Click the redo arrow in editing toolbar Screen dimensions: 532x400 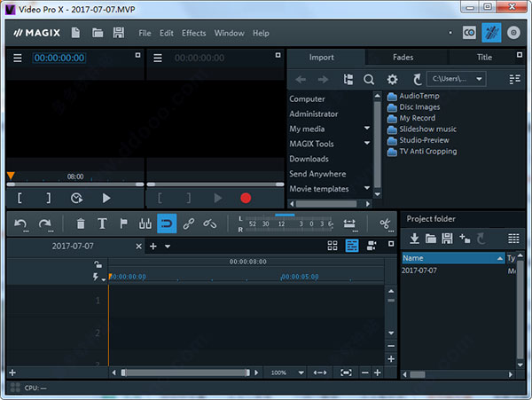click(x=45, y=224)
